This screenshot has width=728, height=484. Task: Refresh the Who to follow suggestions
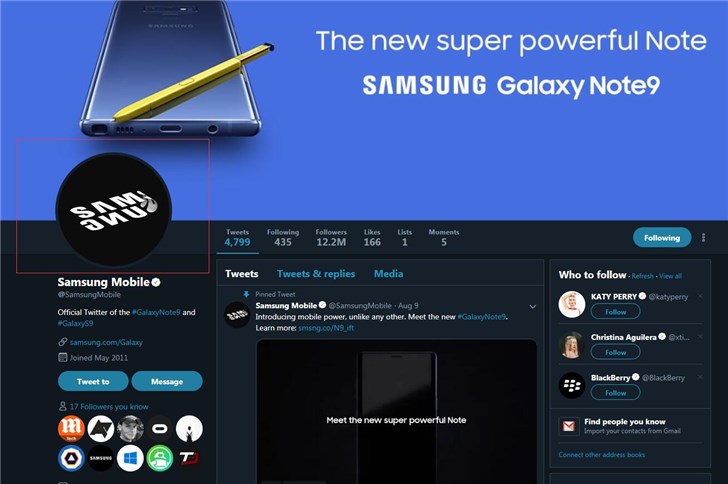click(x=643, y=276)
